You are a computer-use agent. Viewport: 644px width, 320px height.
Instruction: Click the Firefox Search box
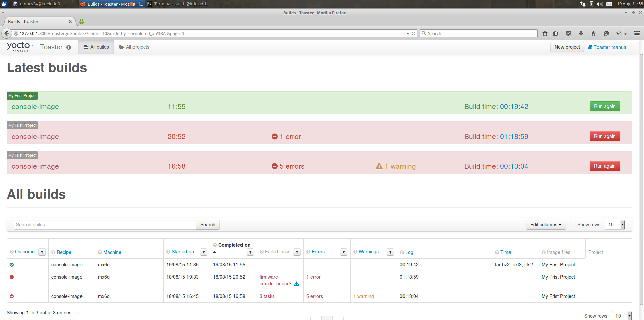pos(479,33)
